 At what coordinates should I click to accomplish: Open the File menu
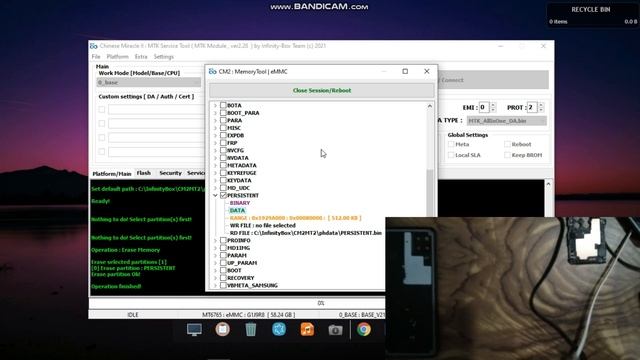coord(96,57)
